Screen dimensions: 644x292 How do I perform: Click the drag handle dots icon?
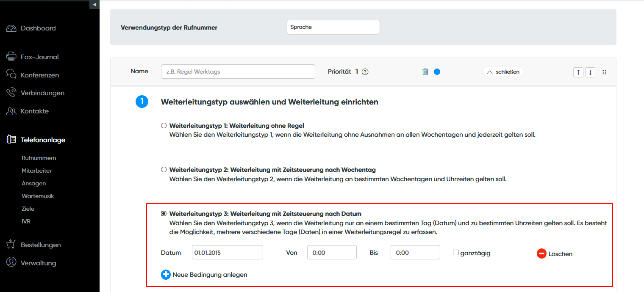click(x=605, y=72)
